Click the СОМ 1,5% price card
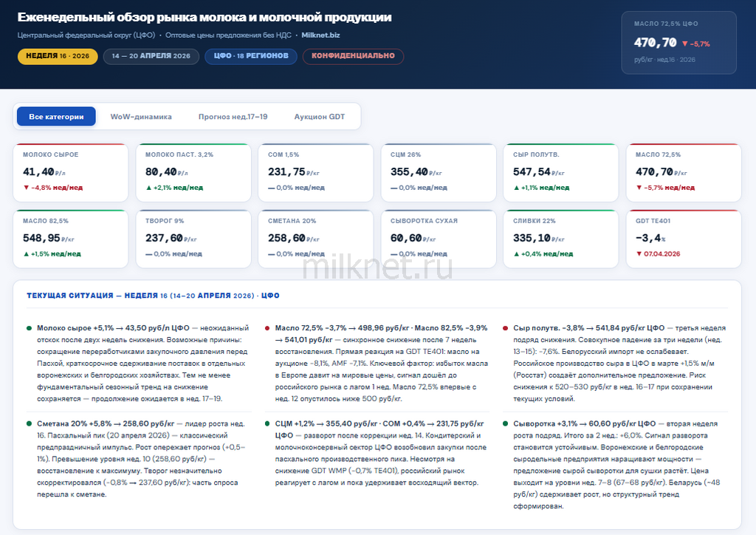The height and width of the screenshot is (535, 756). point(316,172)
